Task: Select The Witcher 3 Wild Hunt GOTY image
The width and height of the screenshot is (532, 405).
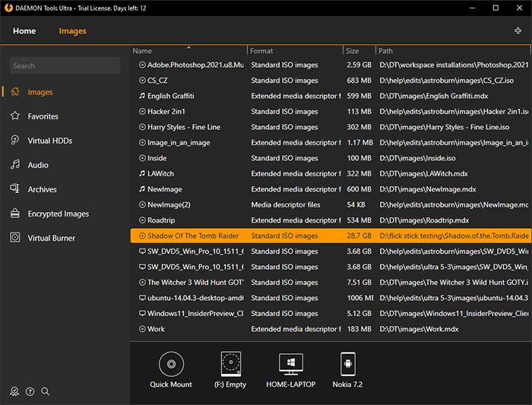Action: [x=195, y=283]
